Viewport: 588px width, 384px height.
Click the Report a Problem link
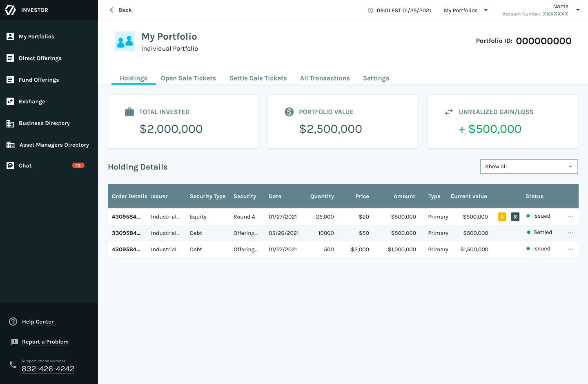tap(45, 342)
